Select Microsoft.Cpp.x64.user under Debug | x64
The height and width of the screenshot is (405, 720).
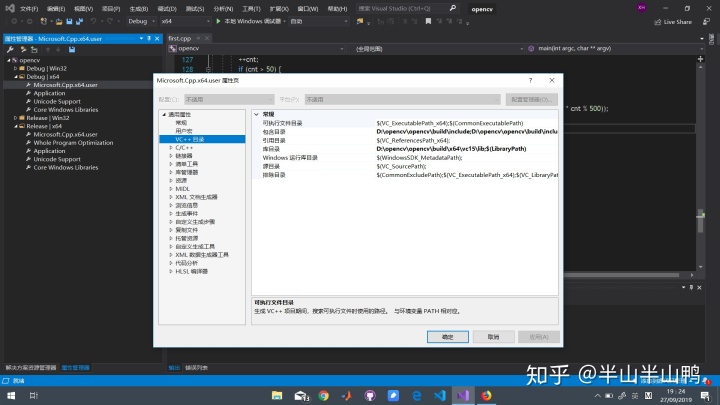tap(65, 85)
